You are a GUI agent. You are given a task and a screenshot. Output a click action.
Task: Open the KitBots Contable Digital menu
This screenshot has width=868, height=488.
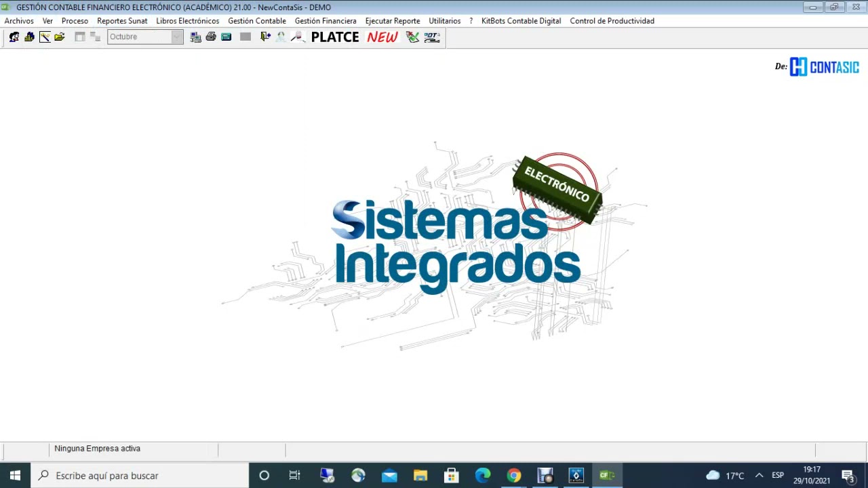(521, 21)
